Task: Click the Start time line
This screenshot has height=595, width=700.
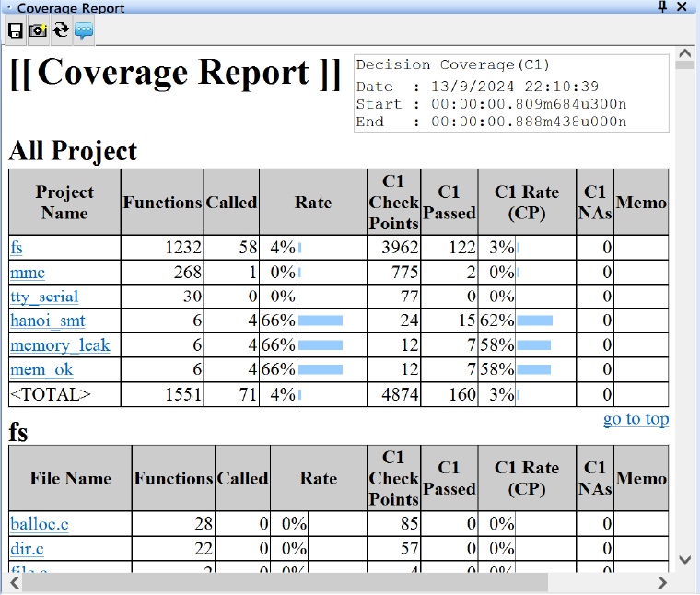Action: tap(492, 104)
